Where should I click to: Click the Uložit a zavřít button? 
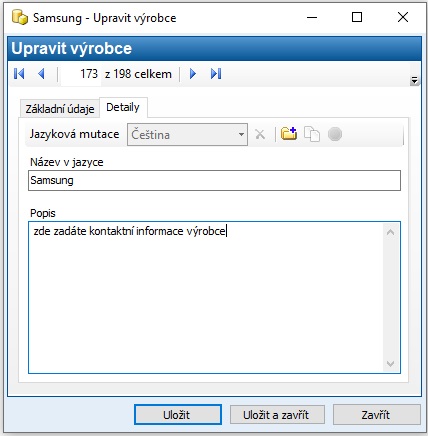tap(277, 415)
